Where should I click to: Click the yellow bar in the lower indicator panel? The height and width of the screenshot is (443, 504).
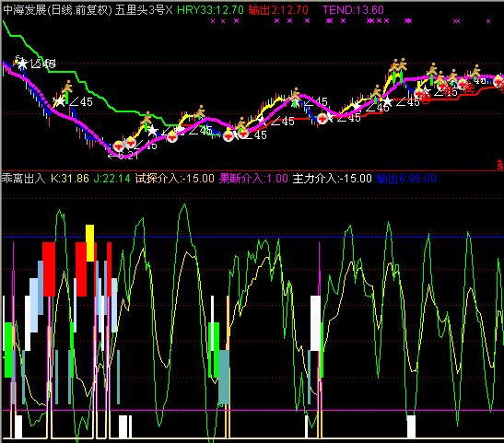point(90,243)
